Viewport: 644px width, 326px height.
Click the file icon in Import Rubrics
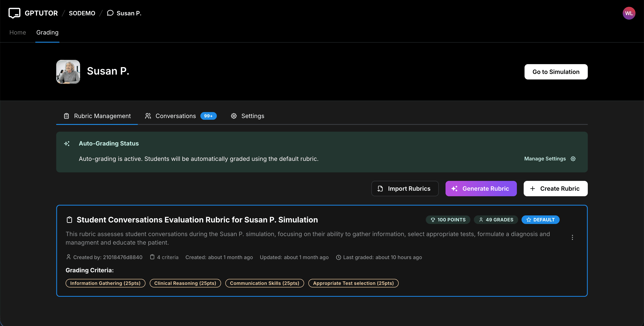click(x=380, y=188)
